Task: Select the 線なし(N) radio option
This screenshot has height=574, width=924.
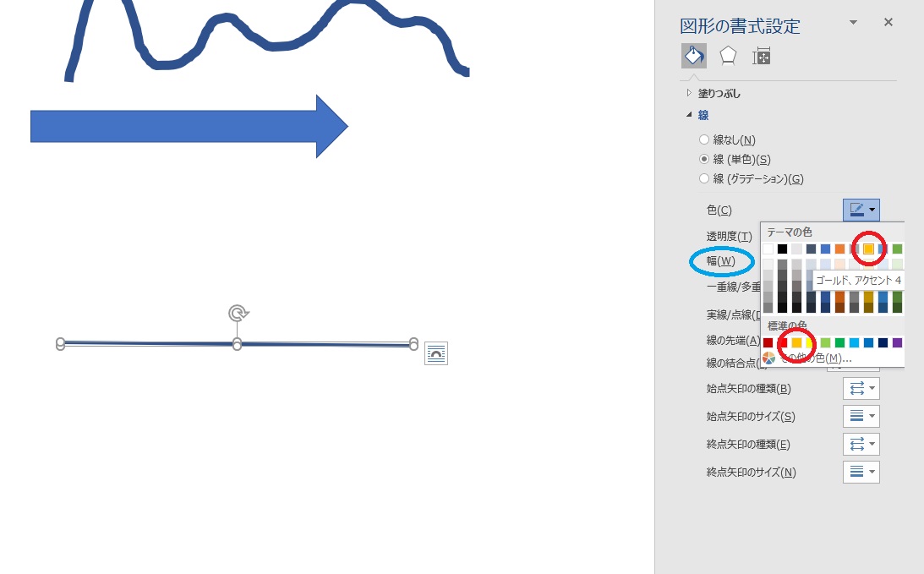Action: pyautogui.click(x=703, y=139)
